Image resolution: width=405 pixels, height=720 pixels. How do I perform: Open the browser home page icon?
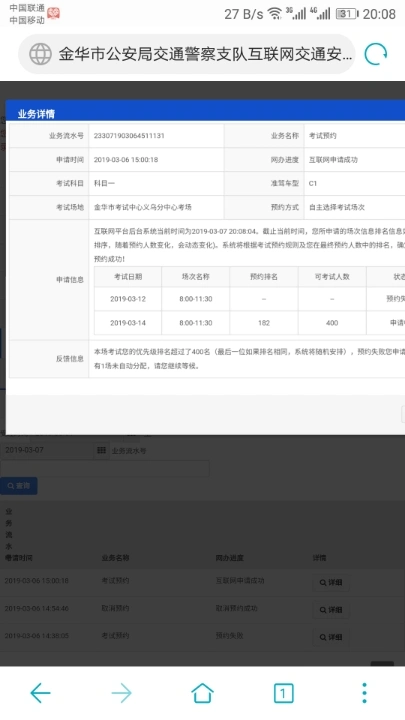pyautogui.click(x=202, y=693)
